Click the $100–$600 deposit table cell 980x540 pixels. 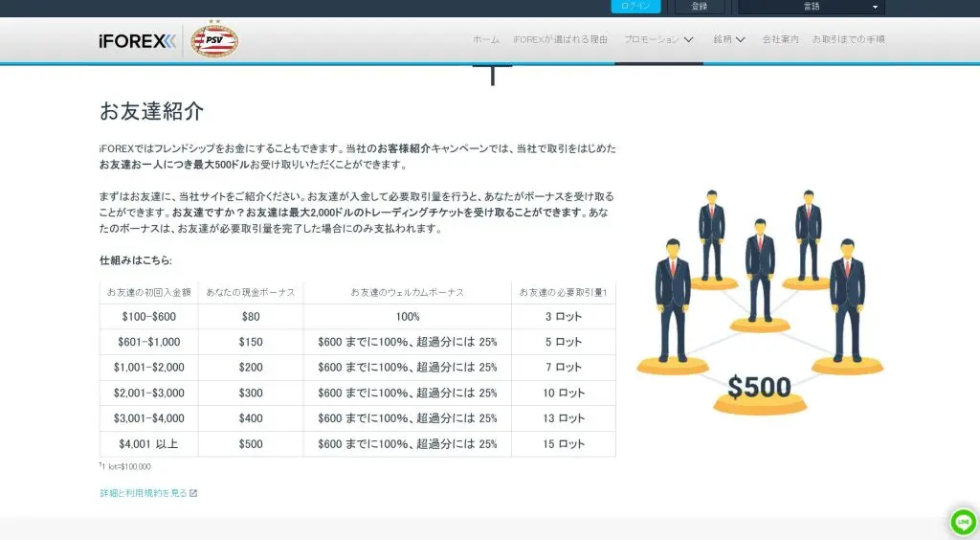[x=148, y=316]
